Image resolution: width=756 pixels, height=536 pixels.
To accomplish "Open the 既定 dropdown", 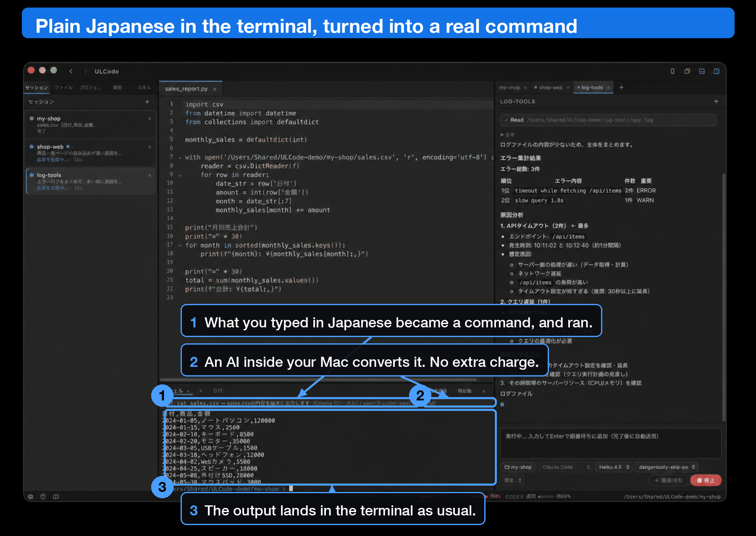I will (x=513, y=480).
